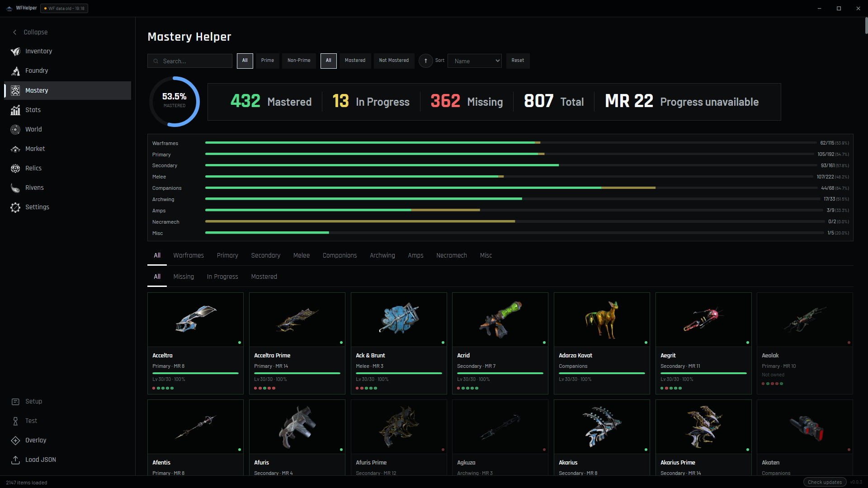This screenshot has height=488, width=868.
Task: Click the Market sidebar icon
Action: (15, 149)
